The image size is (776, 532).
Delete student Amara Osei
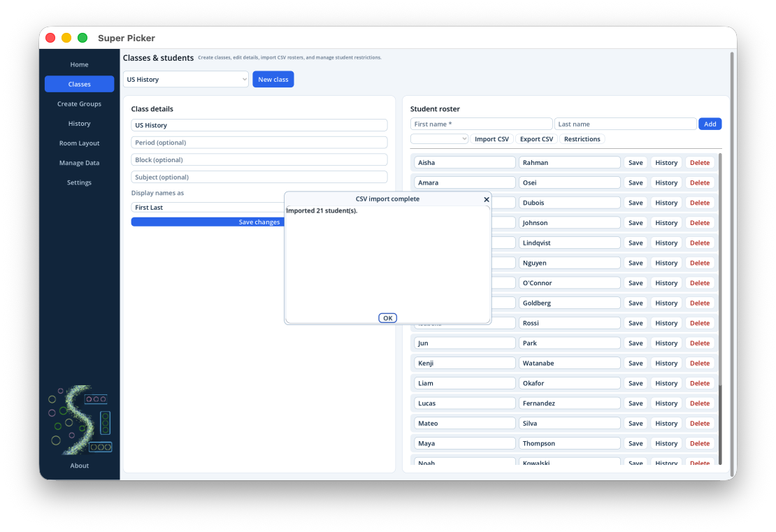click(x=700, y=182)
